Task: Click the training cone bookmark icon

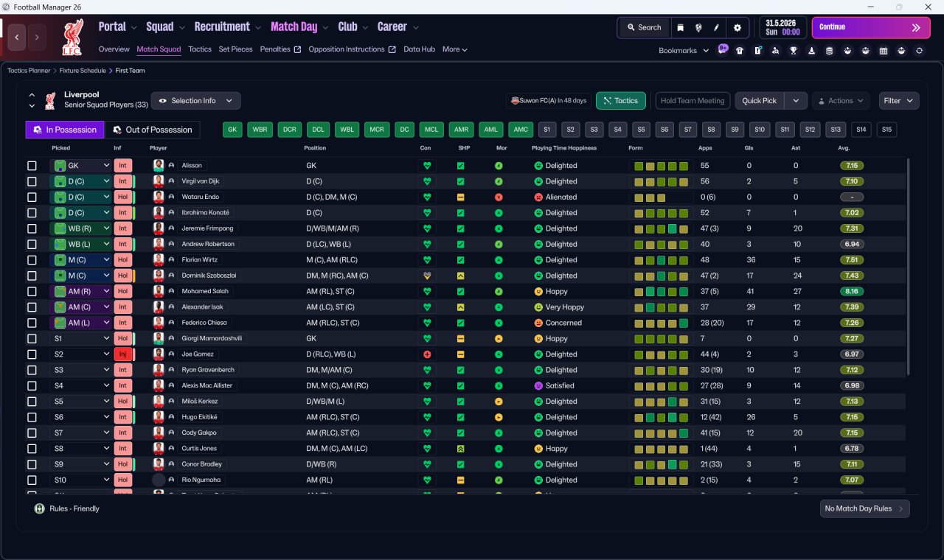Action: pos(812,51)
